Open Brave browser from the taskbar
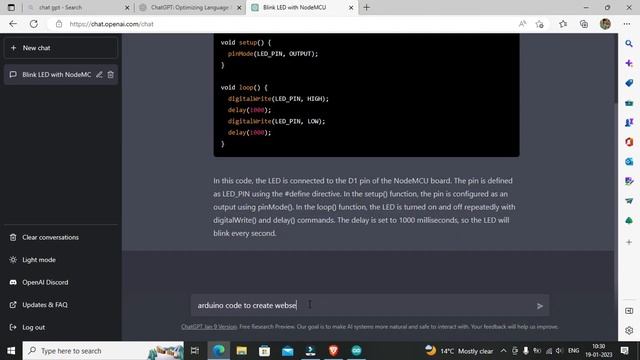640x360 pixels. tap(333, 351)
